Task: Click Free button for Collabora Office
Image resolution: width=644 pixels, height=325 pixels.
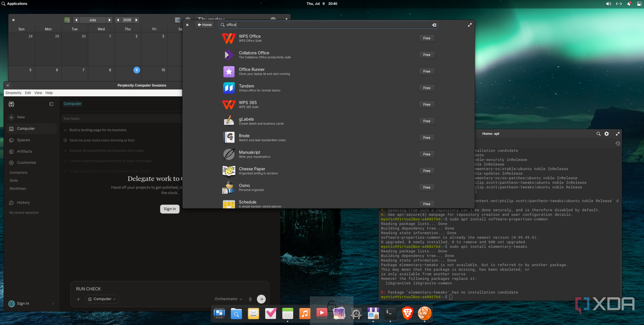Action: coord(427,55)
